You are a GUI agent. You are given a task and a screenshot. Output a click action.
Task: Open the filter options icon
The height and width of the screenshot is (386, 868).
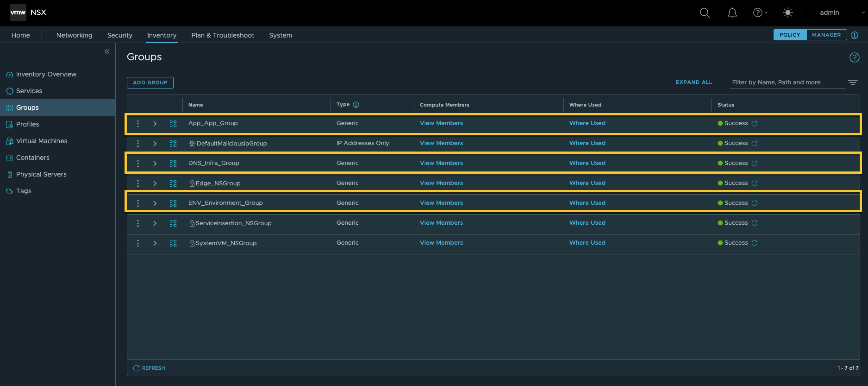(853, 82)
